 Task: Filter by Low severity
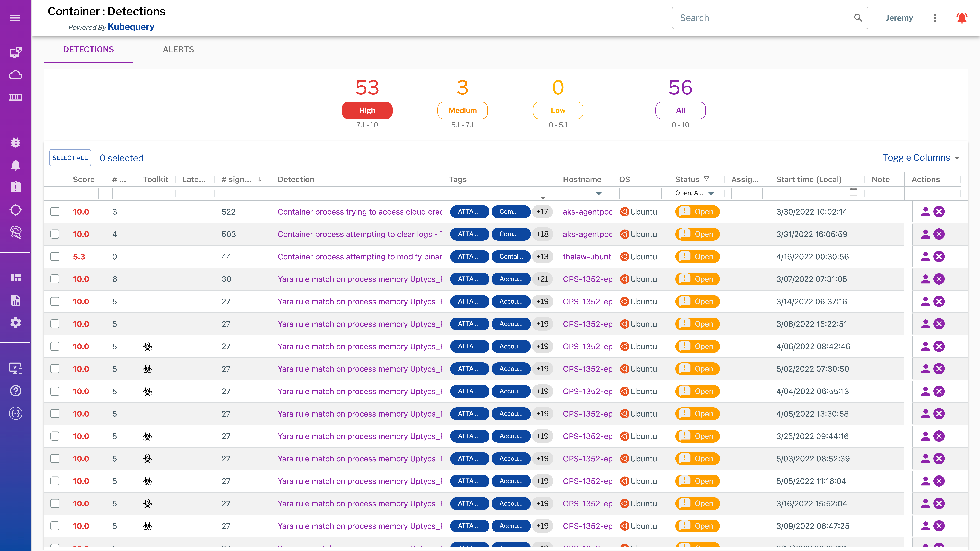pyautogui.click(x=558, y=110)
